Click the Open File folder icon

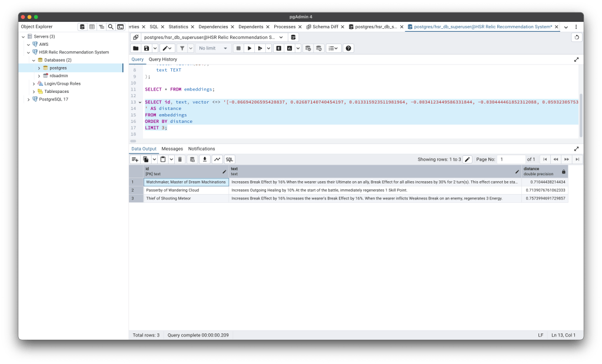click(x=135, y=48)
